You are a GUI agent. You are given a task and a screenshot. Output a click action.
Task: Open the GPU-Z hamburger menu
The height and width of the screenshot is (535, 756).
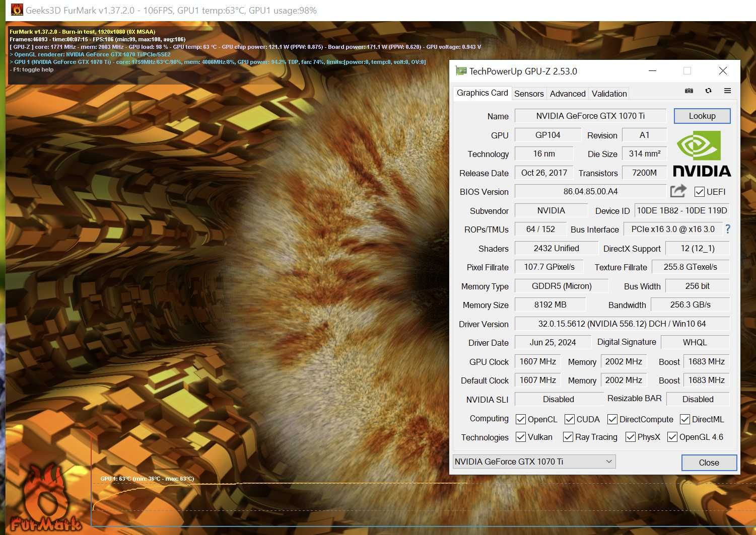point(727,91)
